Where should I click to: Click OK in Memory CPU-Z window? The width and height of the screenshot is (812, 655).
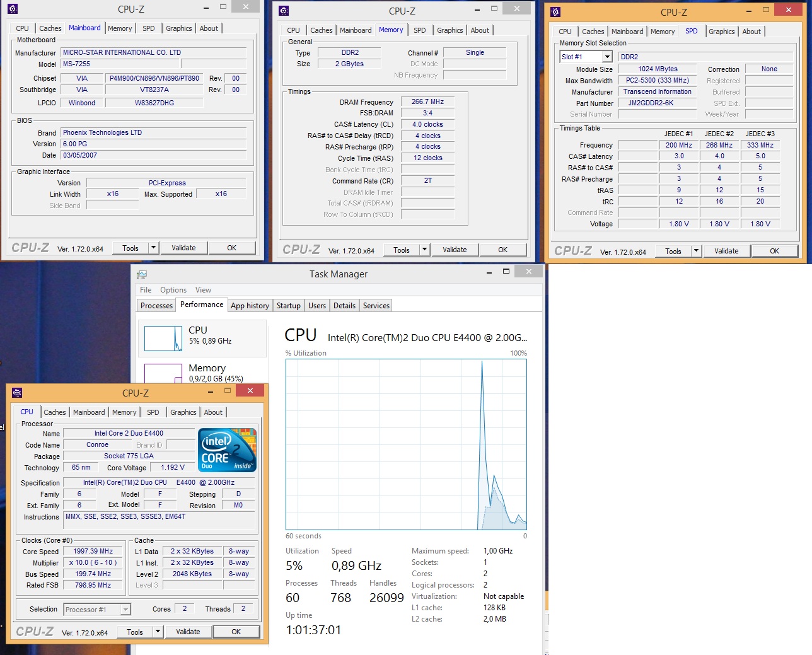tap(502, 250)
